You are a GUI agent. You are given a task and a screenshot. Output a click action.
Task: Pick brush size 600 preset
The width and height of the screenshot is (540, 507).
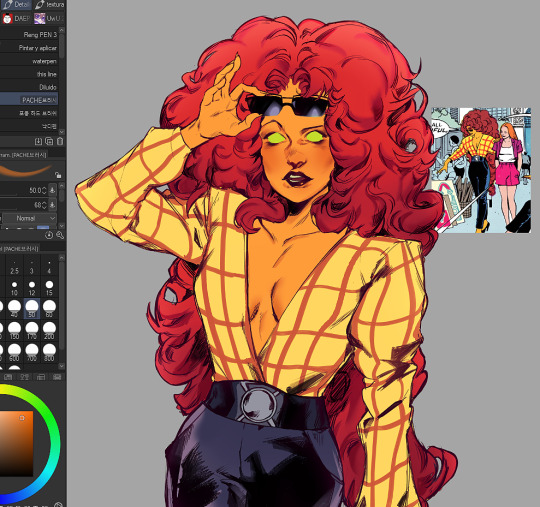[x=14, y=352]
